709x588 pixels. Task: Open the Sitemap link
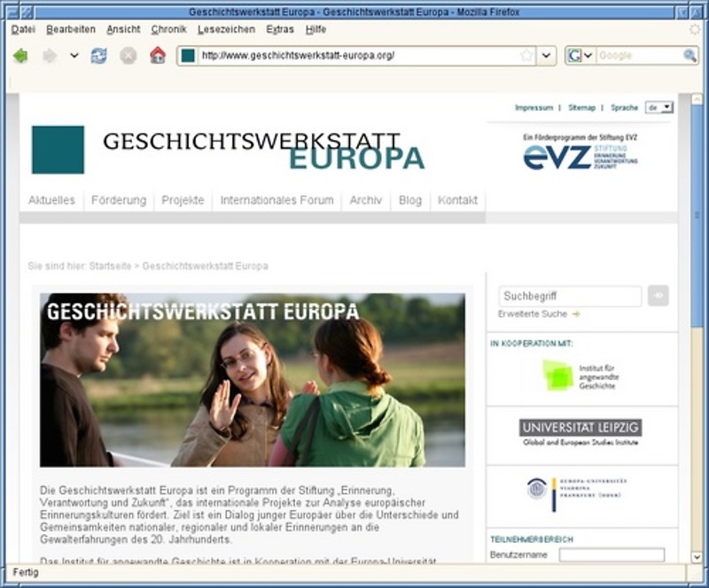pyautogui.click(x=581, y=107)
